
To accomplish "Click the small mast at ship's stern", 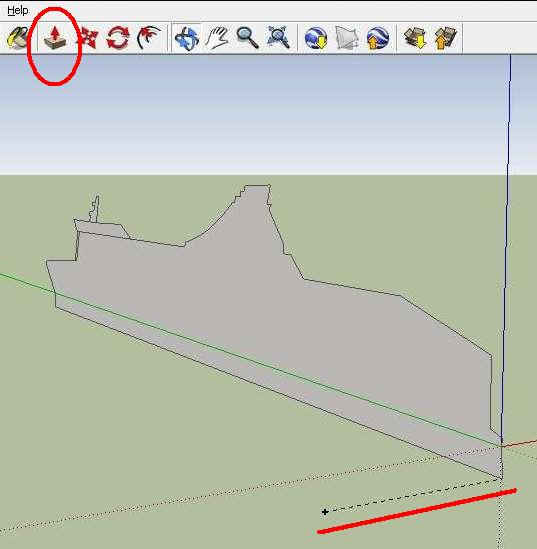I will pos(95,209).
